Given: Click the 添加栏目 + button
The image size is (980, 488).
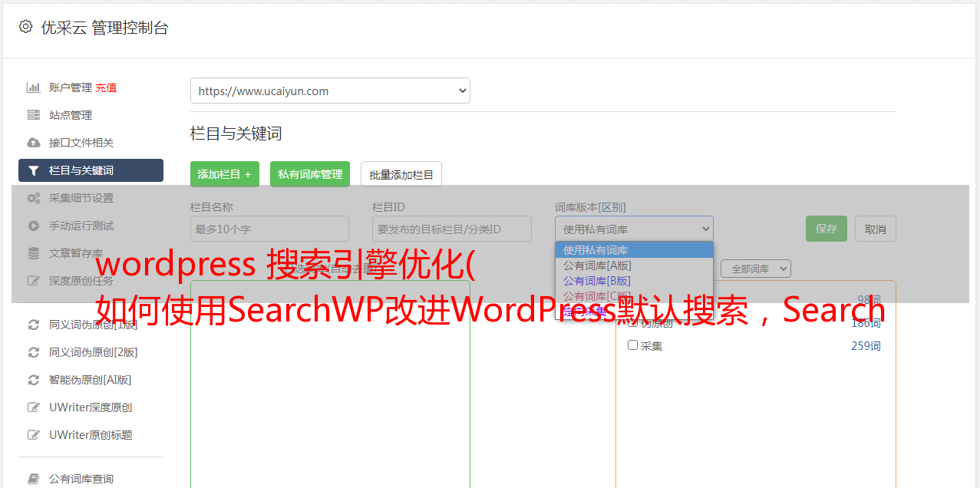Looking at the screenshot, I should (x=225, y=174).
